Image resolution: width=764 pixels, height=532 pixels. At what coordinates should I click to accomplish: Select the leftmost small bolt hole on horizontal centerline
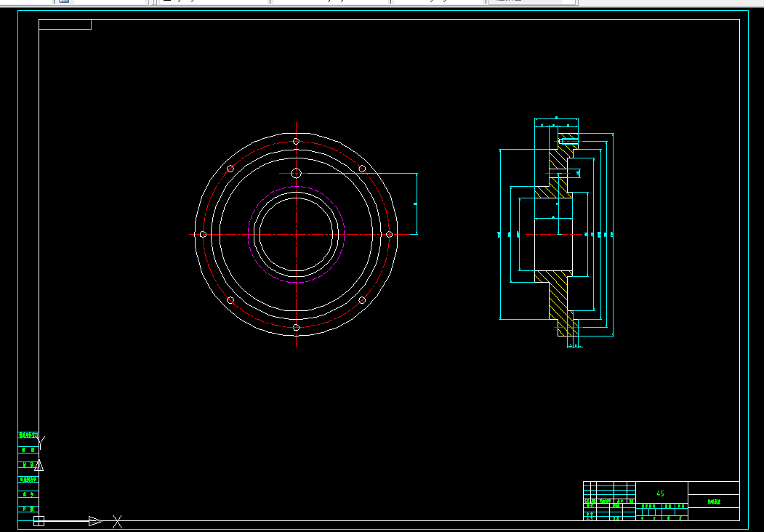click(x=204, y=234)
